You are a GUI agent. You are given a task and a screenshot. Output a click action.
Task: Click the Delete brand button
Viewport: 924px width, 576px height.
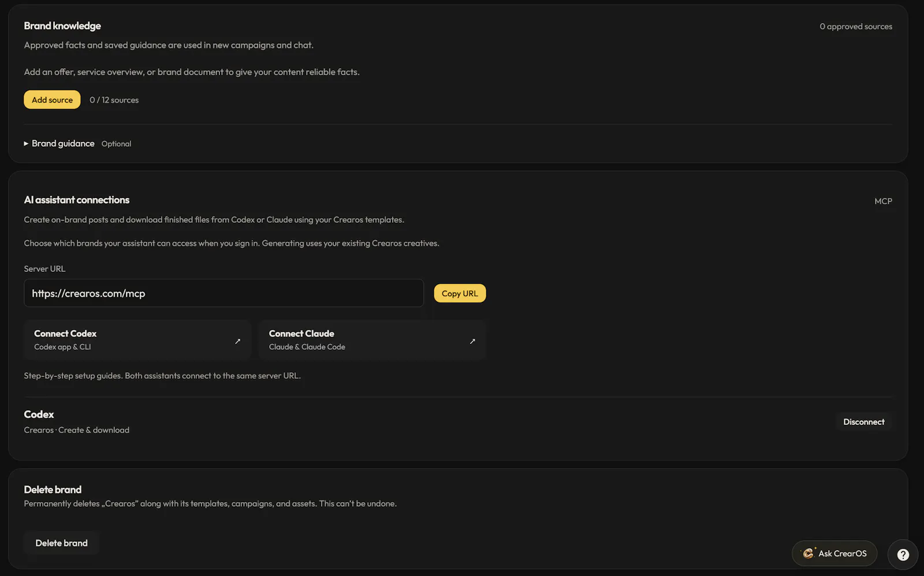(x=61, y=543)
